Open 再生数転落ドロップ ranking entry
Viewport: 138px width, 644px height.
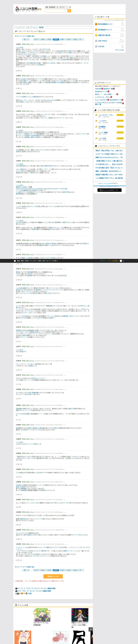(105, 30)
